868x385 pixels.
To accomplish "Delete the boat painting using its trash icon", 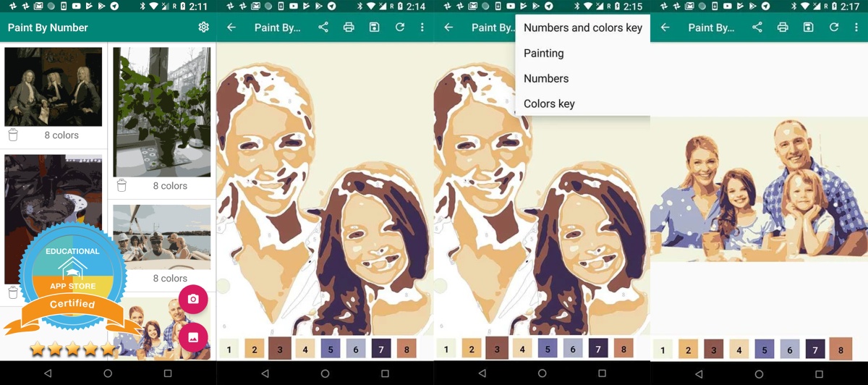I will [122, 278].
